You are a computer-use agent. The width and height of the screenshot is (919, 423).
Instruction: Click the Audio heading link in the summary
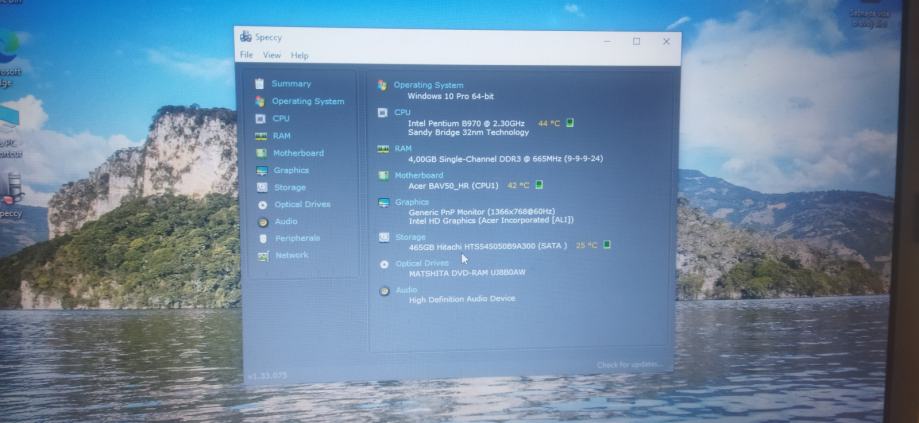(x=407, y=290)
